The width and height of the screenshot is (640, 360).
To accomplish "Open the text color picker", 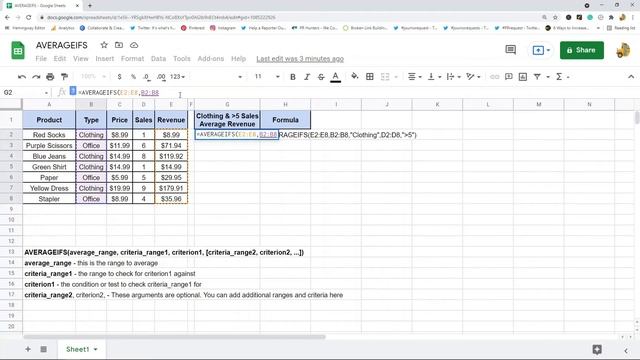I will click(x=336, y=77).
